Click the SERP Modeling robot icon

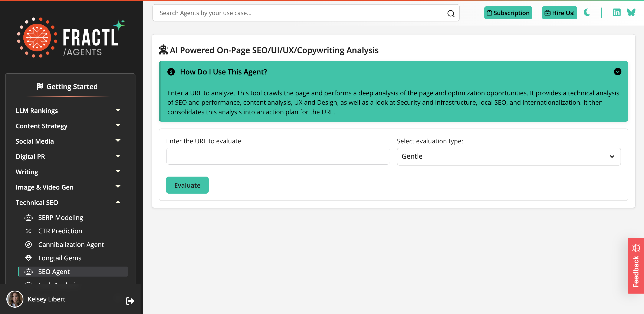(x=29, y=217)
